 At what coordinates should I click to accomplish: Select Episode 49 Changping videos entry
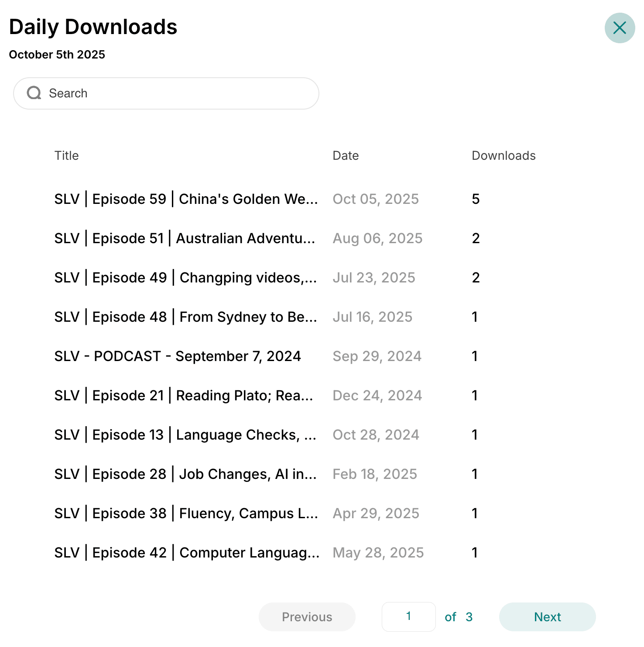185,278
